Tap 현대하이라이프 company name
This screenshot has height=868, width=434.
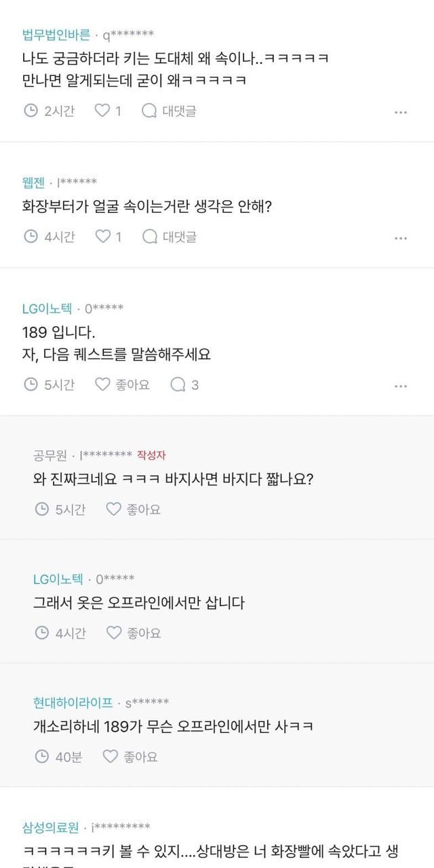coord(73,703)
